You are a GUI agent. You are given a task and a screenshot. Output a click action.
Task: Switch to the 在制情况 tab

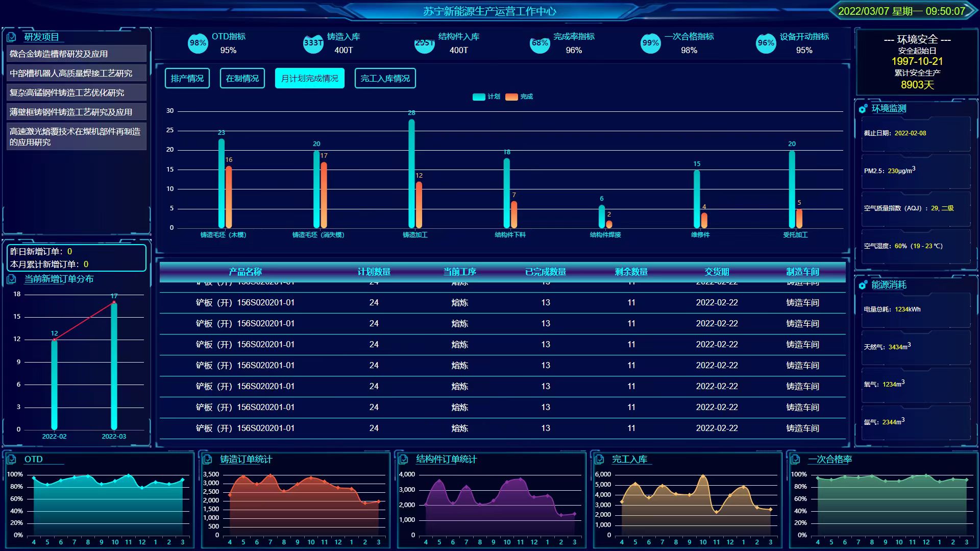[242, 78]
